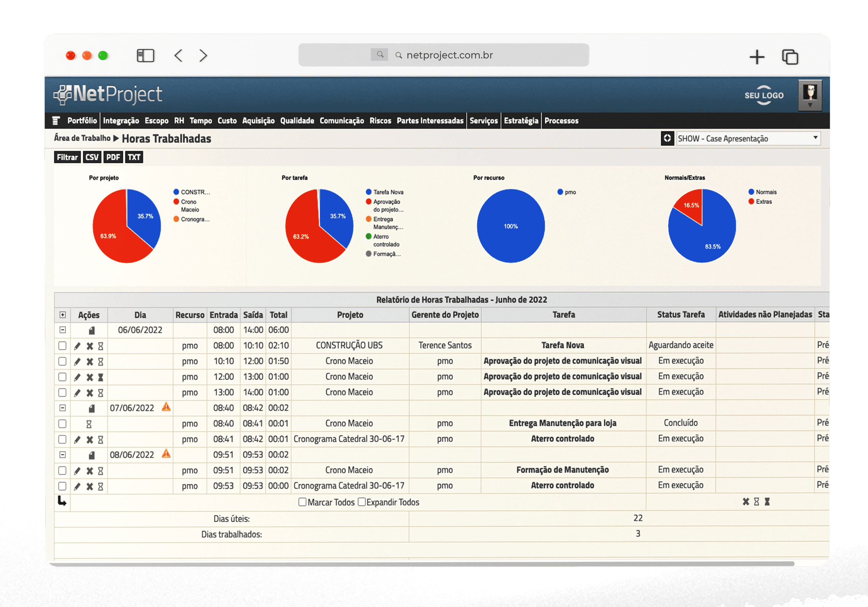
Task: Check the 10:10 Aprovação do projeto row checkbox
Action: (62, 361)
